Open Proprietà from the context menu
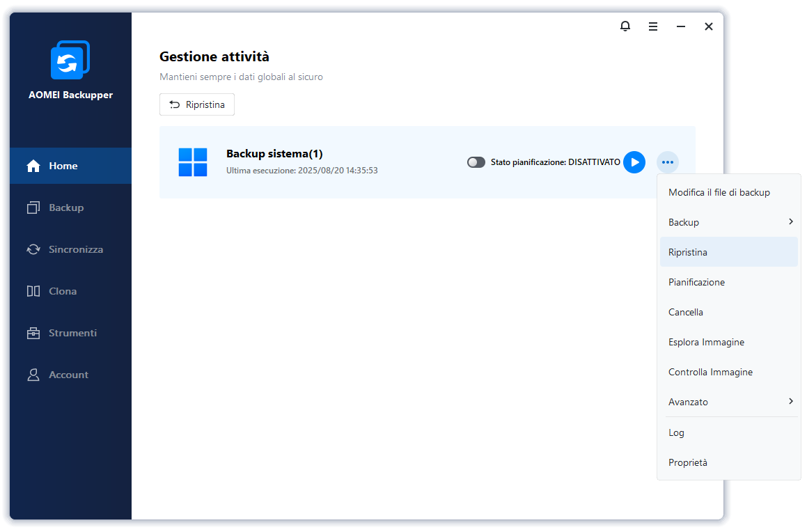807x532 pixels. (x=688, y=462)
